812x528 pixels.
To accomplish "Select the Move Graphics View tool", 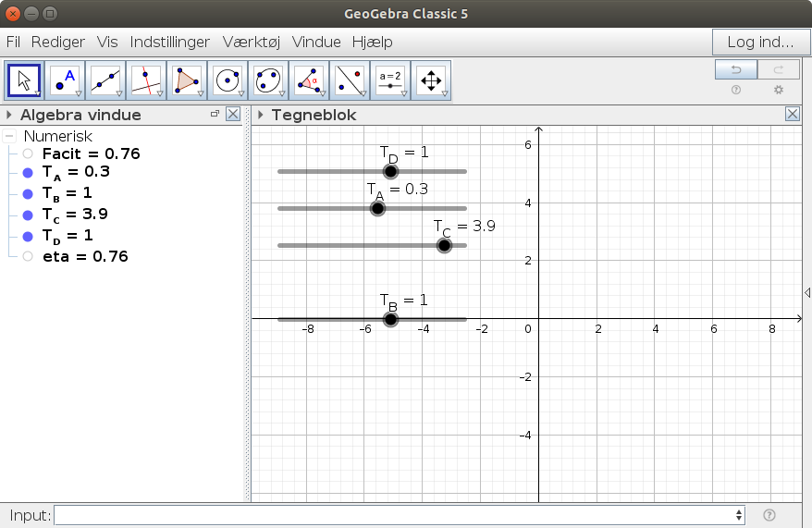I will pyautogui.click(x=431, y=80).
